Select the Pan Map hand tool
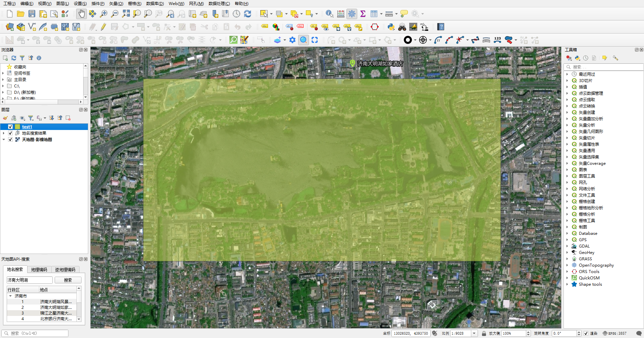This screenshot has width=644, height=338. click(82, 14)
